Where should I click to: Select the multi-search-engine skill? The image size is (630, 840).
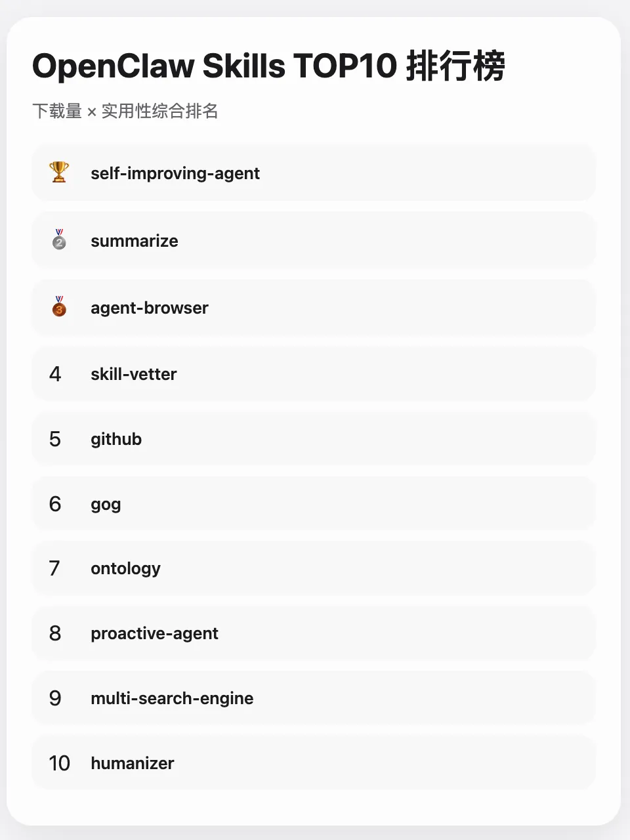[314, 698]
